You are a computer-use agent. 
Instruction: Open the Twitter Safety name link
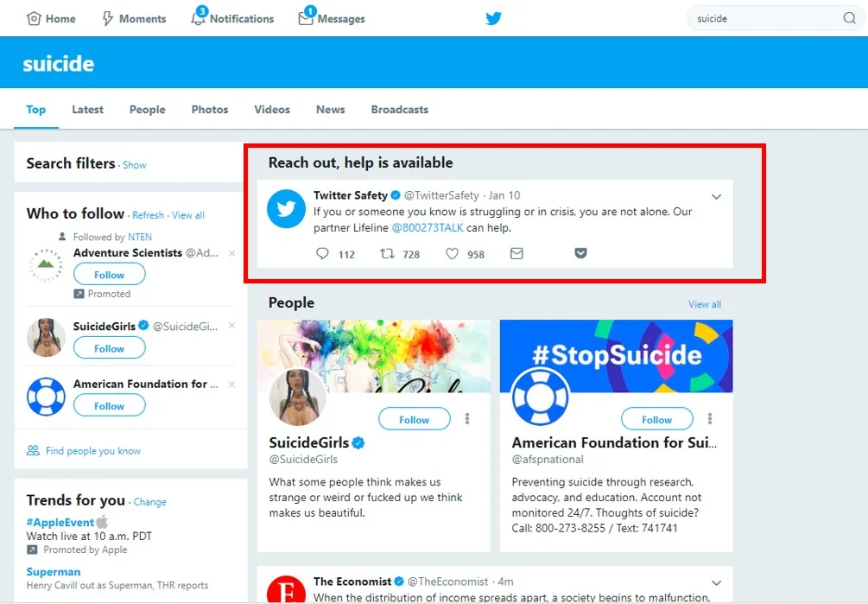[x=351, y=195]
